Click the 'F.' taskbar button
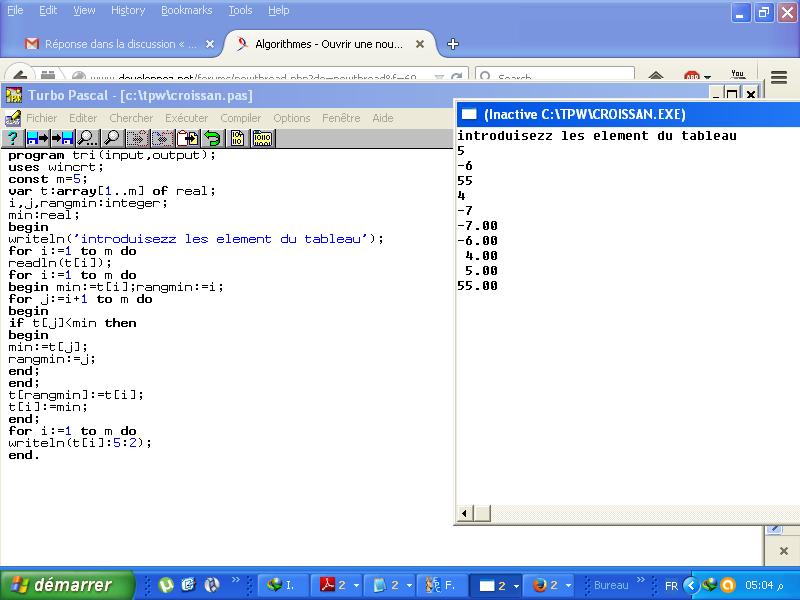Viewport: 800px width, 600px height. click(x=442, y=585)
